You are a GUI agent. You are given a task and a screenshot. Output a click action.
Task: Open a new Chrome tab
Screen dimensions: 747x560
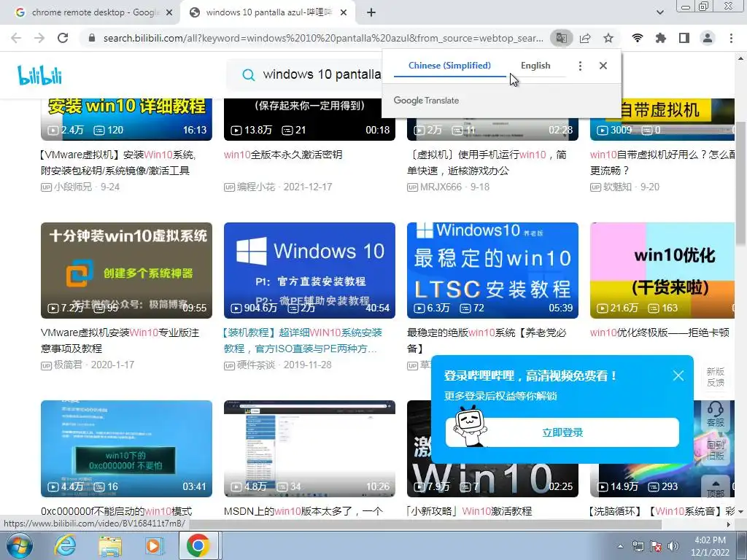click(x=371, y=12)
